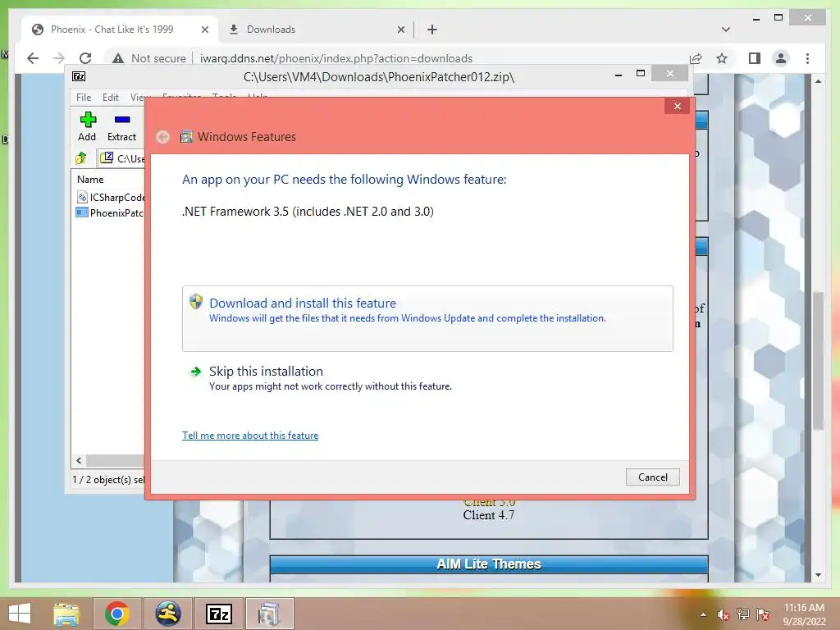
Task: Open the Windows Start button
Action: click(x=20, y=614)
